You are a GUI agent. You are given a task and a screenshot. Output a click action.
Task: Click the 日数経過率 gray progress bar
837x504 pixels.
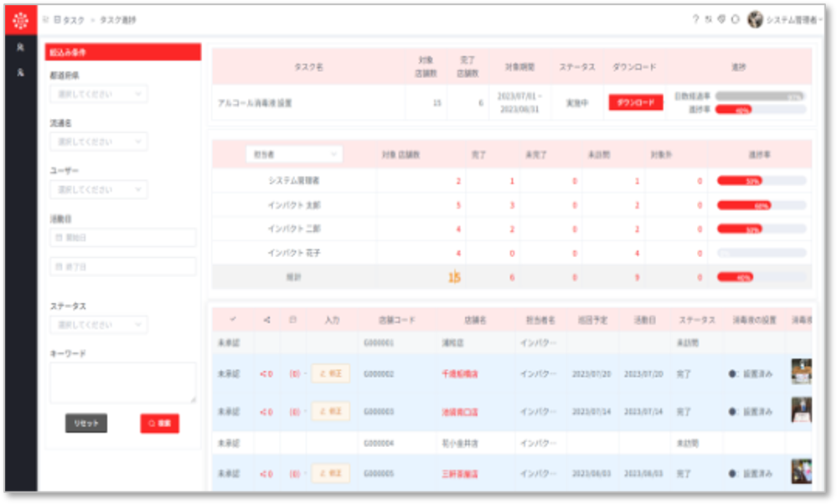click(x=760, y=96)
